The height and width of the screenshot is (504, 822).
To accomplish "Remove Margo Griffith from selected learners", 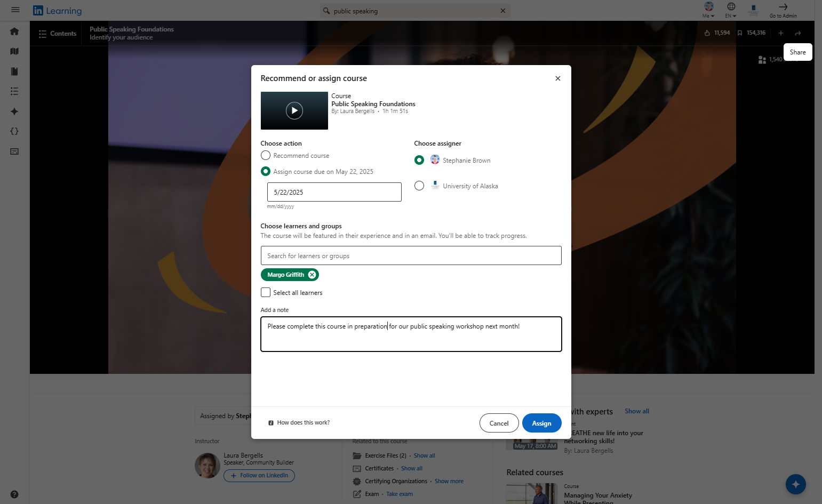I will [x=312, y=275].
